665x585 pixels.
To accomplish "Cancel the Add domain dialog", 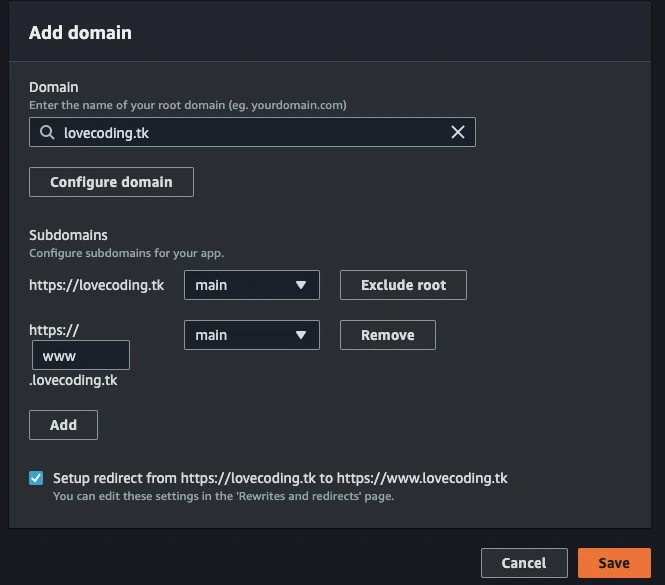I will [x=523, y=563].
